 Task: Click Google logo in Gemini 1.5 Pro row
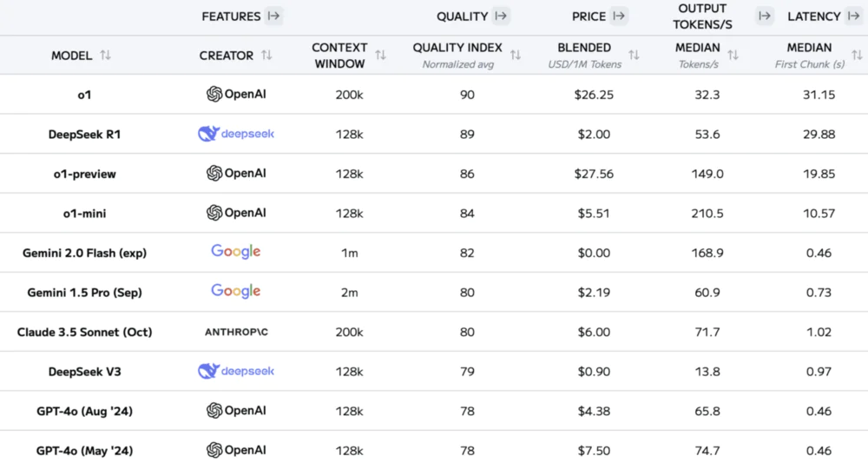pyautogui.click(x=236, y=291)
